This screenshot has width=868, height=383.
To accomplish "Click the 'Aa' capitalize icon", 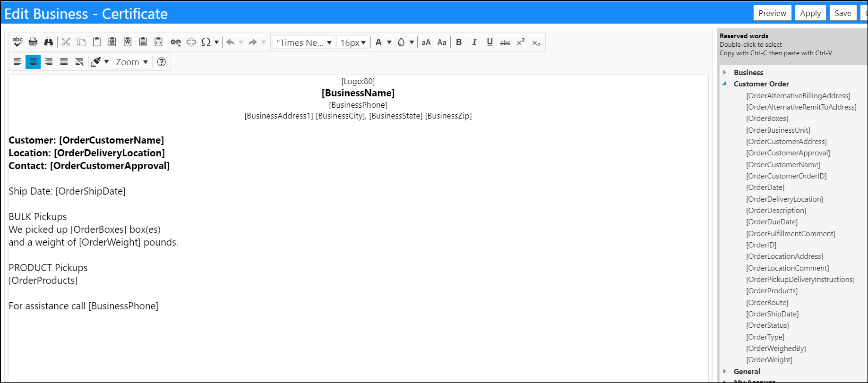I will click(x=442, y=42).
